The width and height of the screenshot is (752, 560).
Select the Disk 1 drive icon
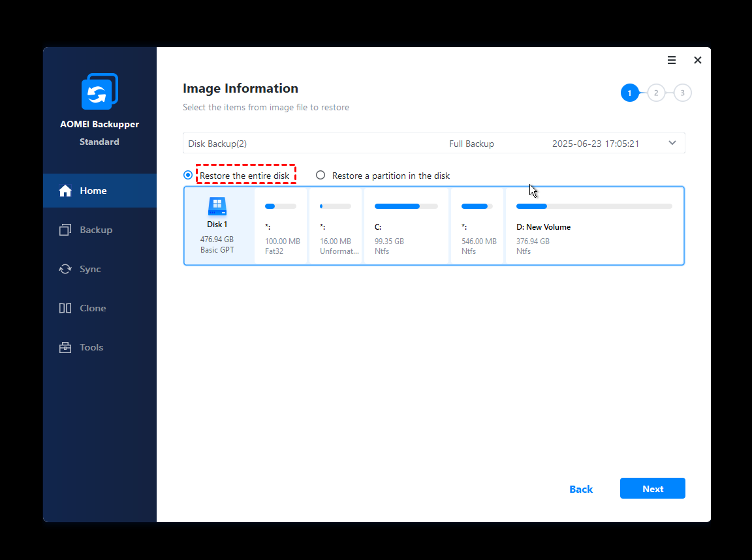[x=217, y=206]
